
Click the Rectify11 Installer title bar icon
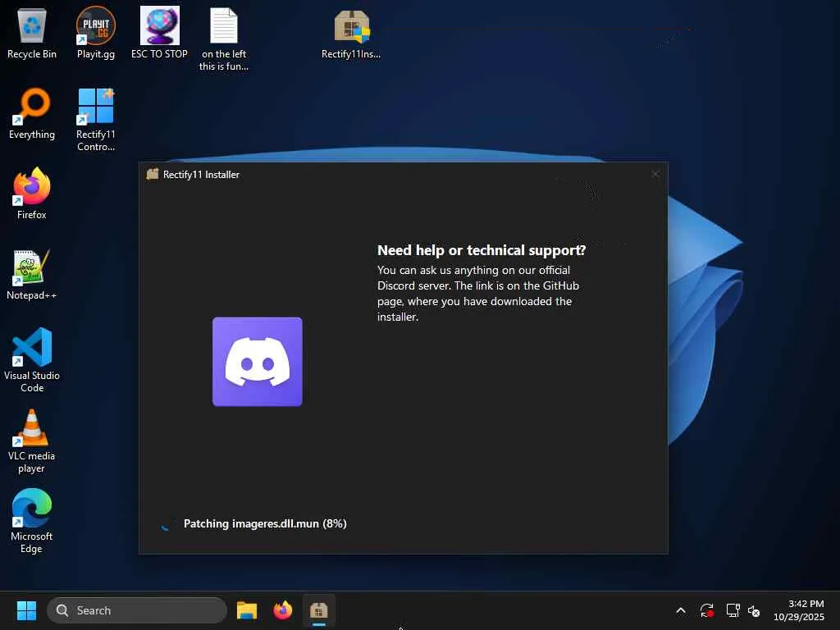pyautogui.click(x=153, y=174)
